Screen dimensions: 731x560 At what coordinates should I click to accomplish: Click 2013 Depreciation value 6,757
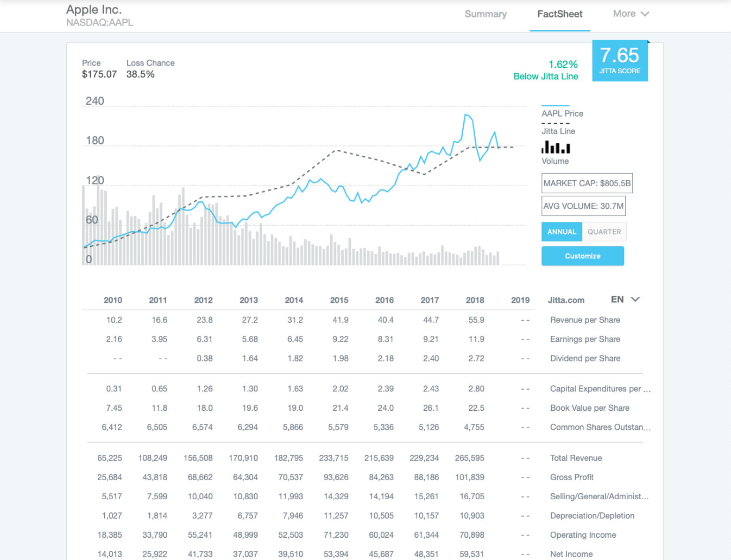(248, 516)
